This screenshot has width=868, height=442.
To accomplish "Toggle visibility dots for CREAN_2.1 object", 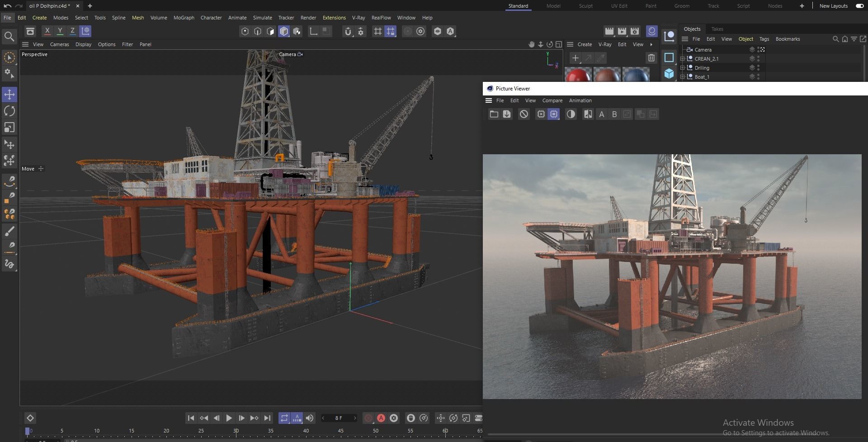I will pyautogui.click(x=758, y=59).
